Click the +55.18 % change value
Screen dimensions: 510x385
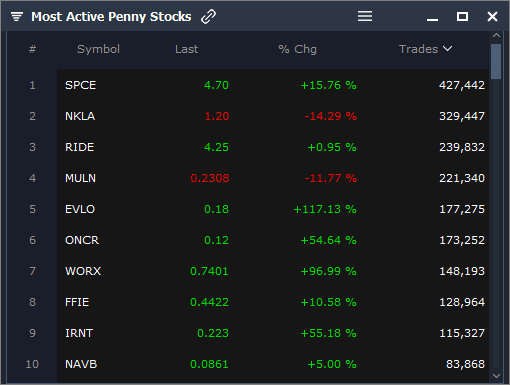pyautogui.click(x=328, y=333)
